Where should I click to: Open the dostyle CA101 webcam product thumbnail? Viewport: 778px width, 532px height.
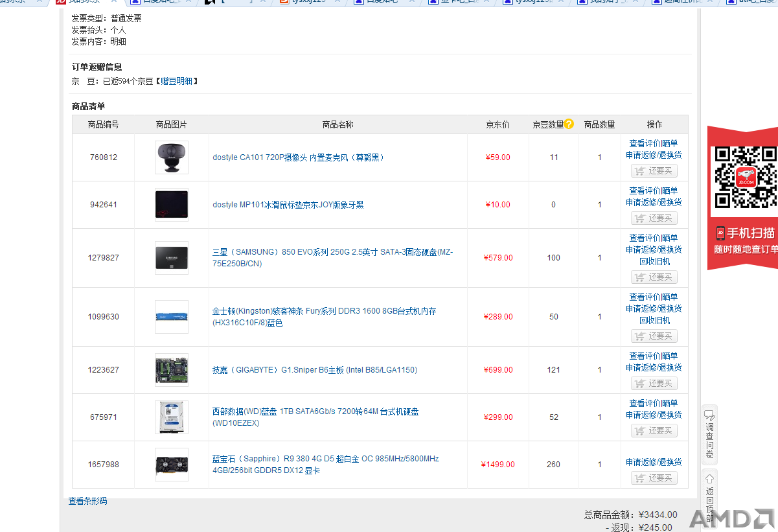(172, 157)
